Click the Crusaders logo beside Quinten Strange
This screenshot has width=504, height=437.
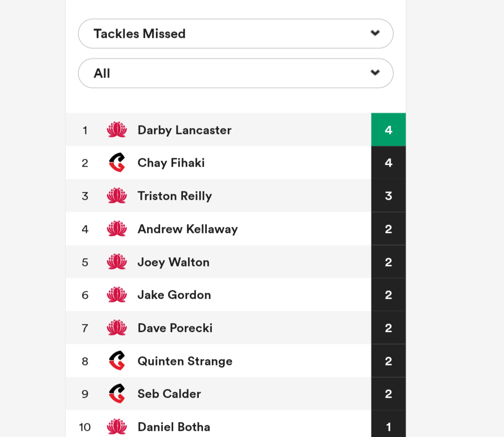click(117, 360)
